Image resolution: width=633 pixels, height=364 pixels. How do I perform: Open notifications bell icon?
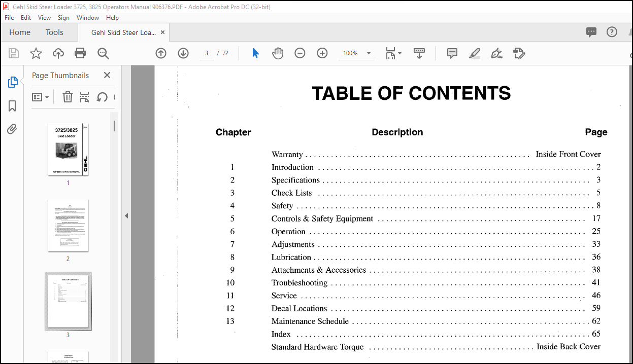point(630,32)
